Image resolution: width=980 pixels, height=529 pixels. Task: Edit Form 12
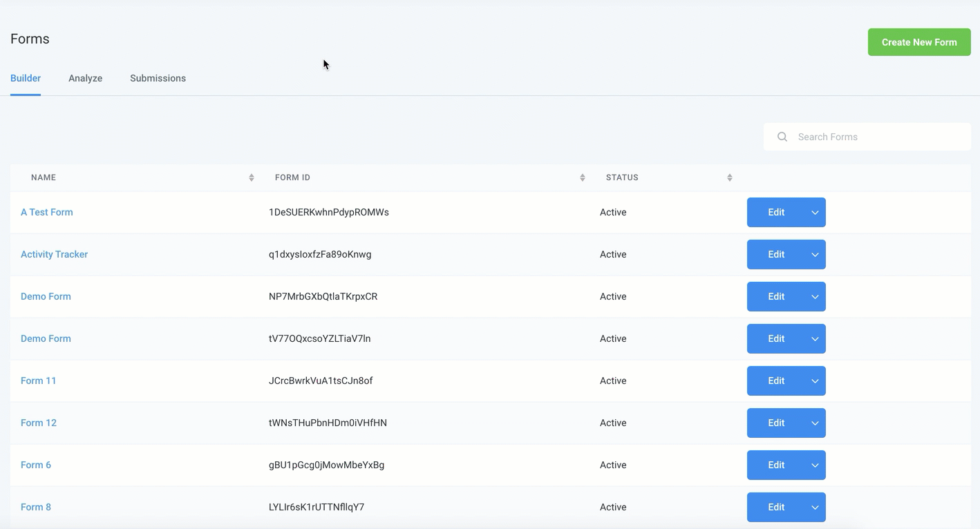[x=776, y=423]
